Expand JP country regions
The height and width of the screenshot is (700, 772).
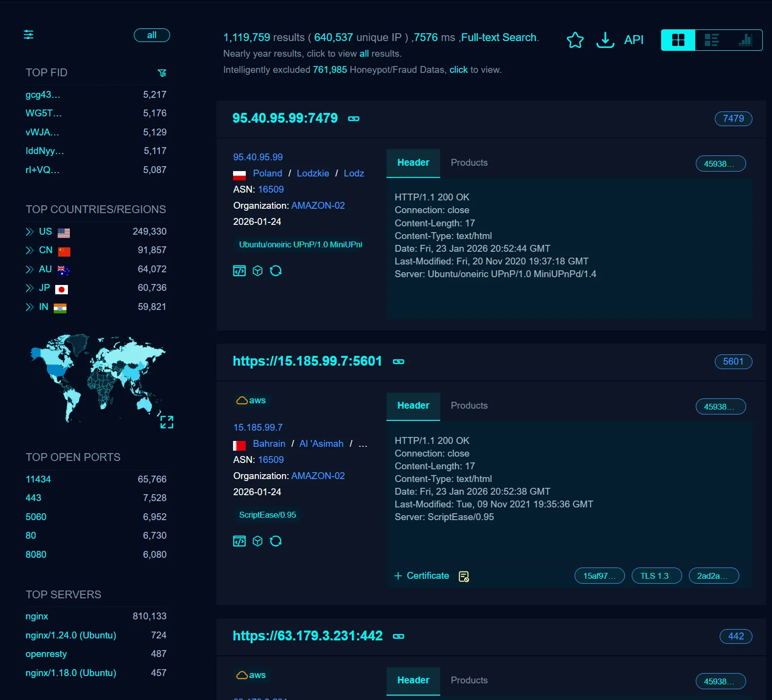tap(30, 288)
